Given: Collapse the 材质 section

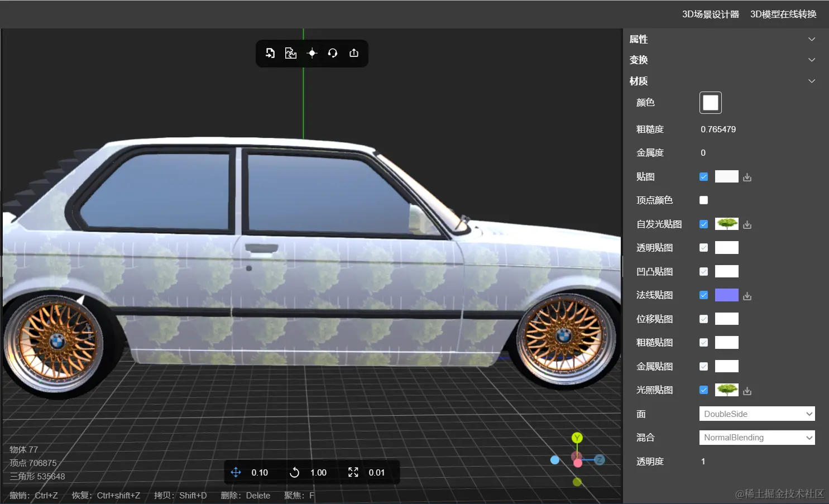Looking at the screenshot, I should [812, 81].
